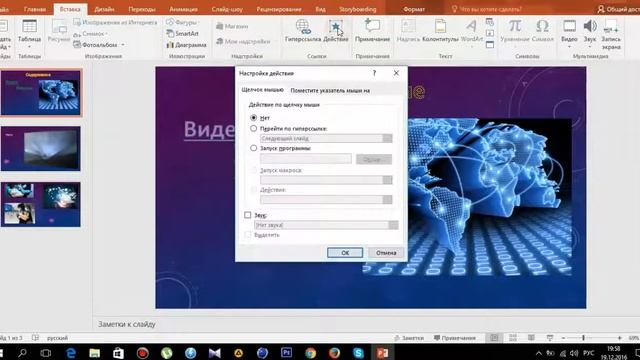
Task: Select slide 3 thumbnail
Action: (x=40, y=204)
